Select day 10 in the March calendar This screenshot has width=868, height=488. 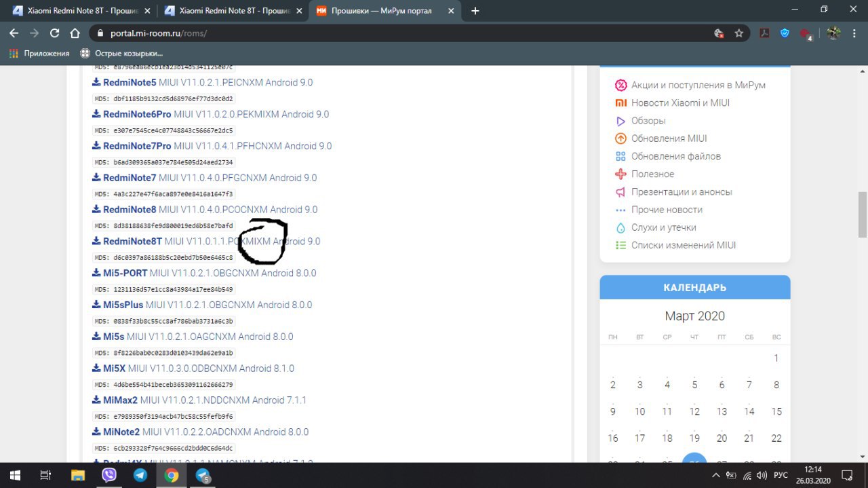(640, 411)
